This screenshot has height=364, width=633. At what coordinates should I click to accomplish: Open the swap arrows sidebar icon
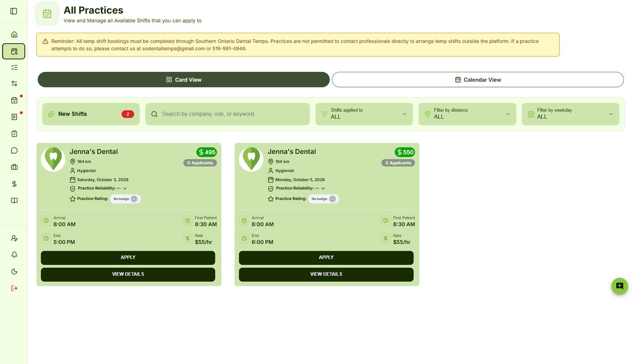point(14,84)
